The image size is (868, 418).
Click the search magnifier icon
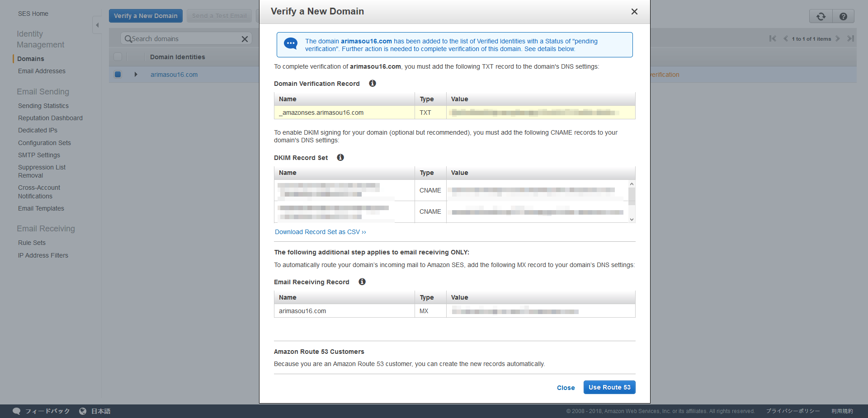tap(128, 39)
